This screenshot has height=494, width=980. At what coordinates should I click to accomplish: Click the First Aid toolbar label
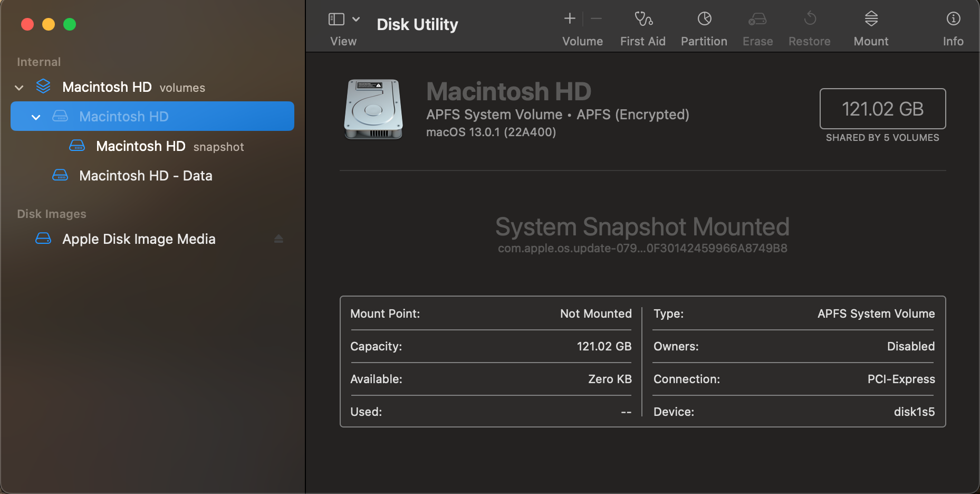(x=642, y=41)
